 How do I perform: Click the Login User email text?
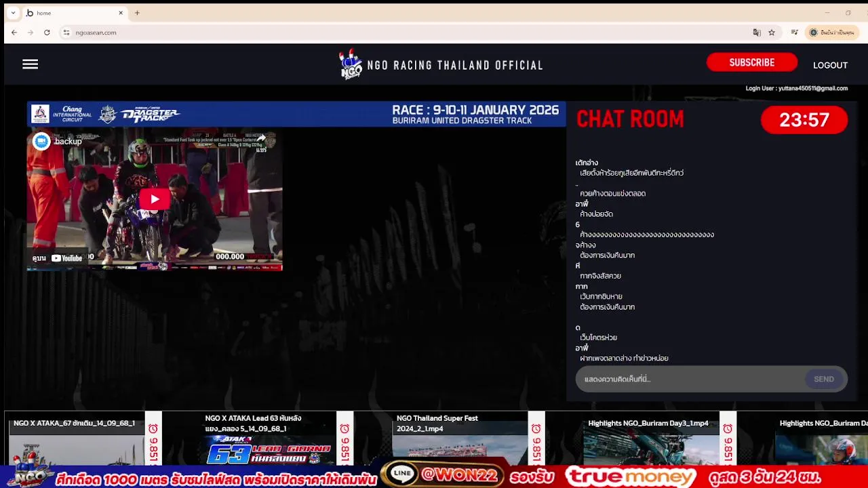[796, 88]
